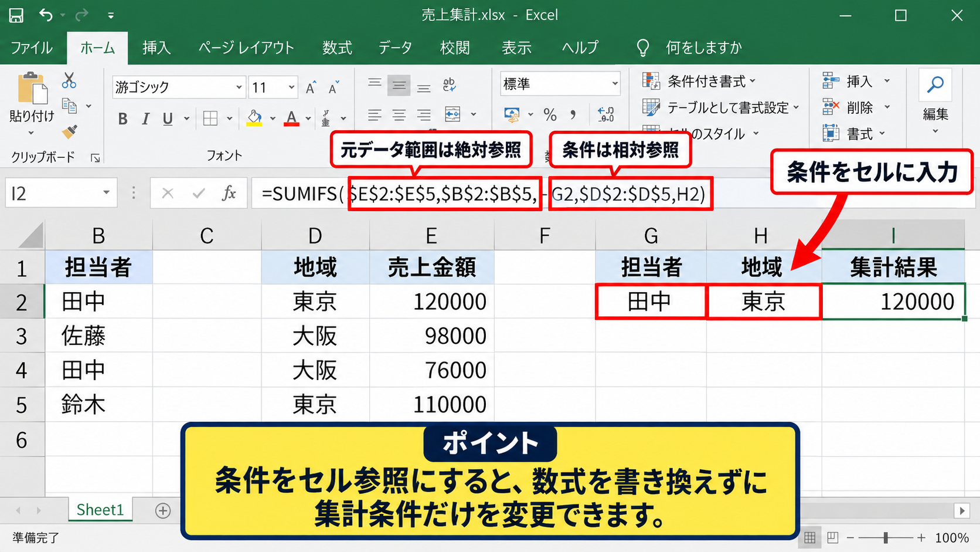Click the phonetic guide (furigana) icon

coord(326,118)
